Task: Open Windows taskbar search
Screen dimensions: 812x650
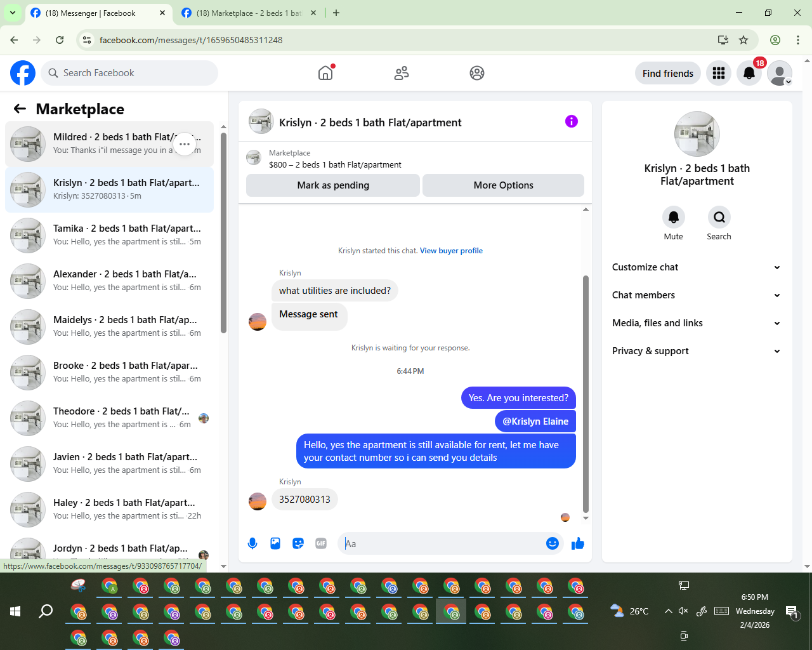Action: [46, 611]
